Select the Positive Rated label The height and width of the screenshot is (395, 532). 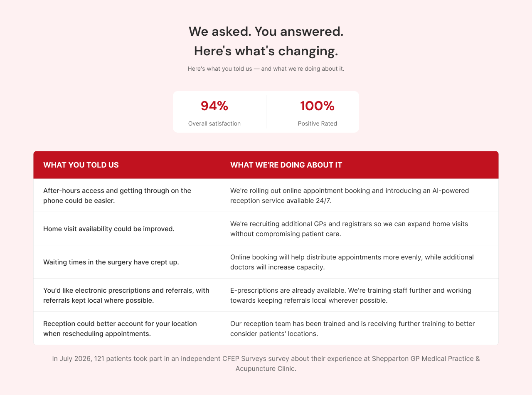click(318, 123)
